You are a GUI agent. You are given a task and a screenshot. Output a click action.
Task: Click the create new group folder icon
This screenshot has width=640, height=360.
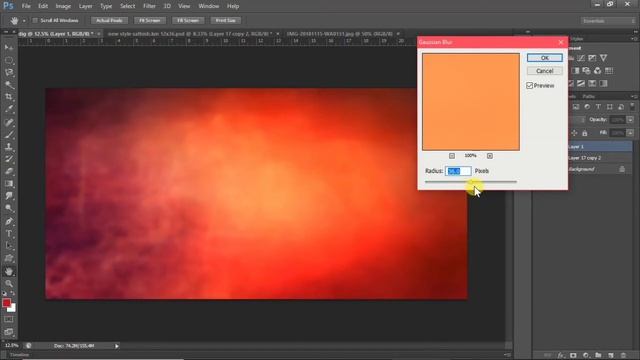click(x=598, y=356)
